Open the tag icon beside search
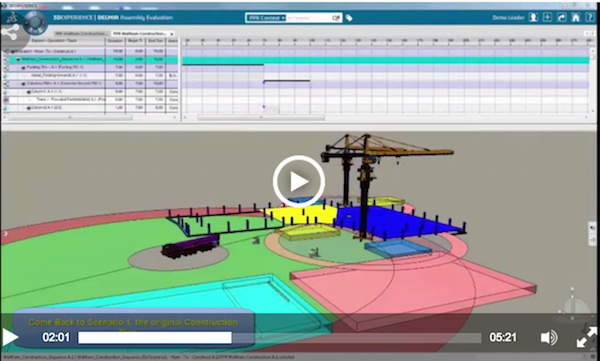The image size is (600, 361). coord(349,18)
